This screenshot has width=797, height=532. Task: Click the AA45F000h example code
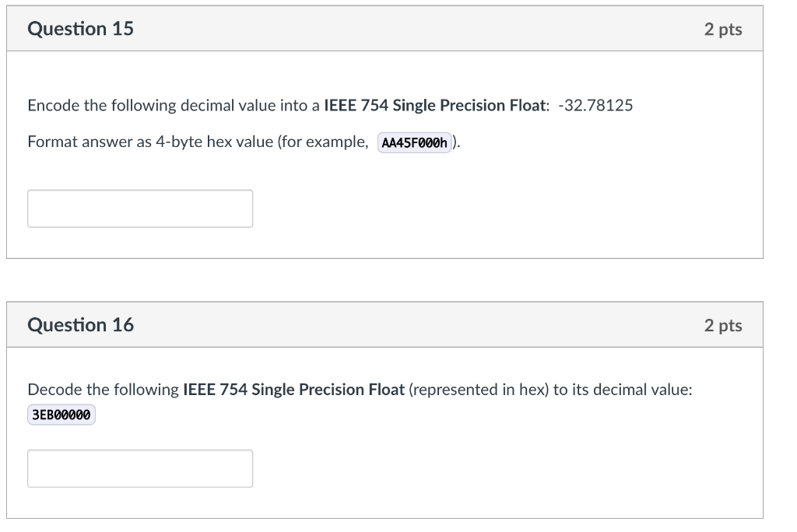click(416, 143)
